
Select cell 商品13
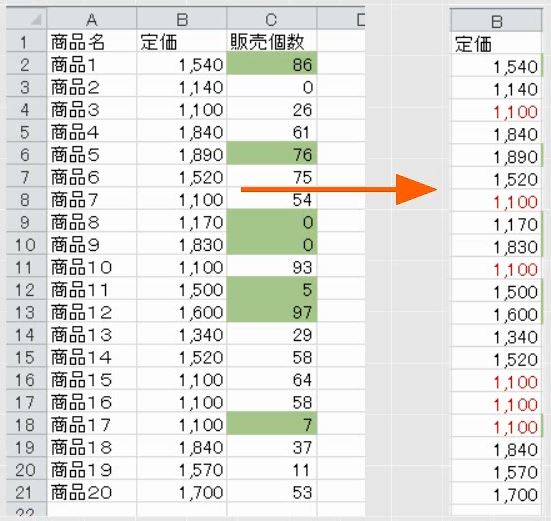coord(91,334)
